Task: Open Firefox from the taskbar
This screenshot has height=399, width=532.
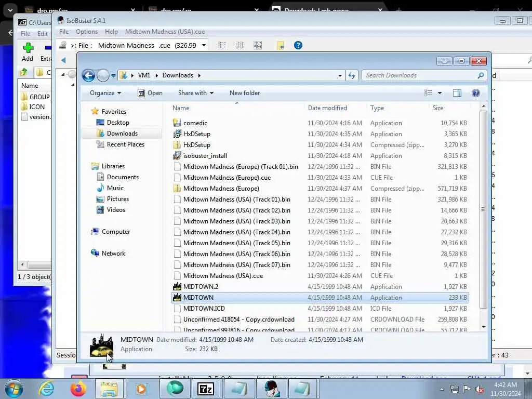Action: click(x=78, y=389)
